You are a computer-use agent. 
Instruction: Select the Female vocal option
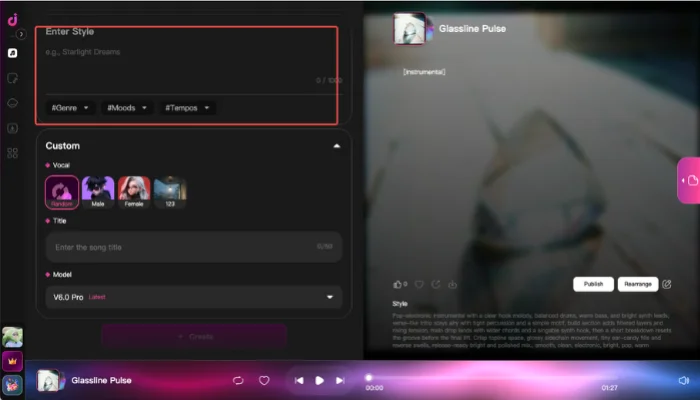(x=134, y=192)
